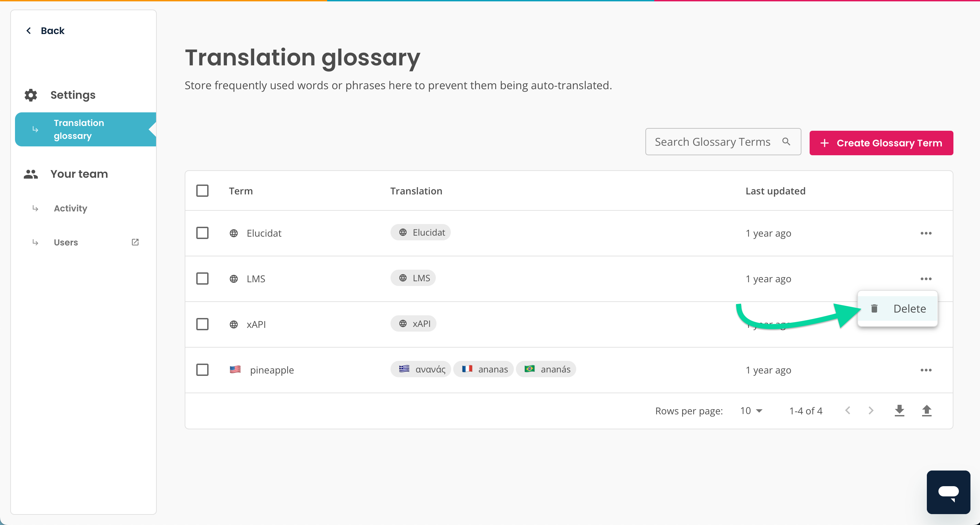Check the xAPI row checkbox

(x=202, y=324)
